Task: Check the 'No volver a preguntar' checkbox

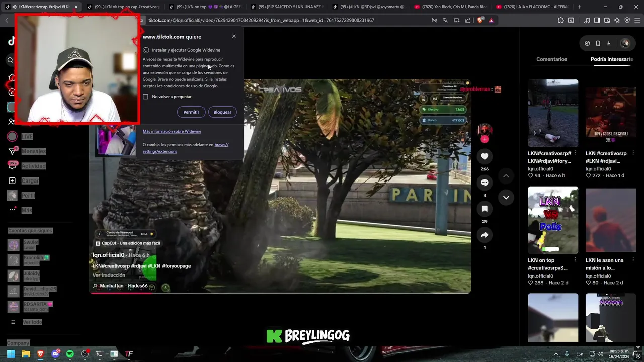Action: pos(146,97)
